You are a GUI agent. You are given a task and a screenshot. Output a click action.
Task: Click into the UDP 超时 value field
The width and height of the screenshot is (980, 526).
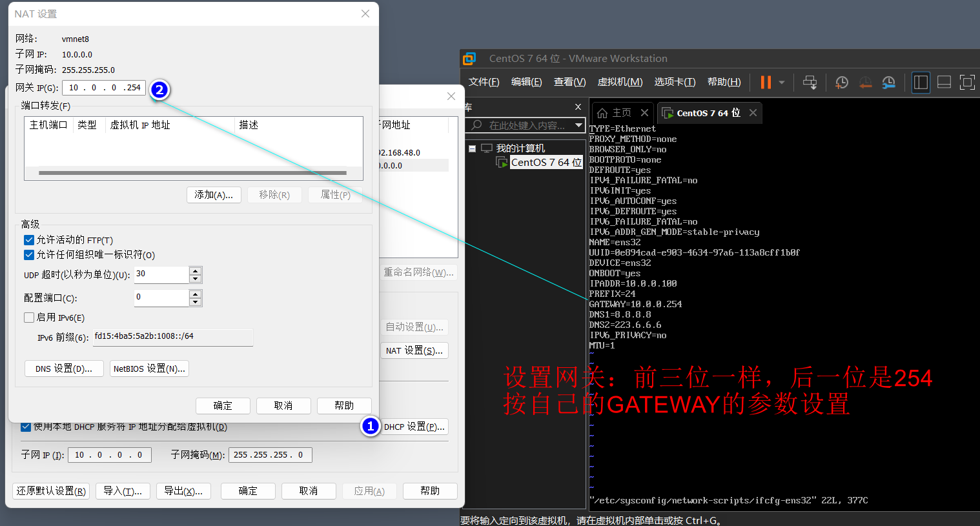(x=161, y=274)
